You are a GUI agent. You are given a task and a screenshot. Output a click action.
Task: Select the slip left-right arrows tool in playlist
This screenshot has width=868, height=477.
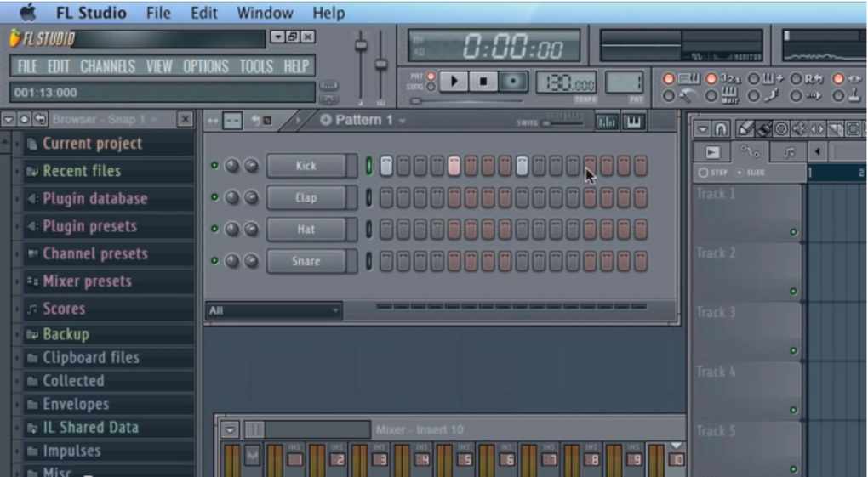[x=817, y=129]
